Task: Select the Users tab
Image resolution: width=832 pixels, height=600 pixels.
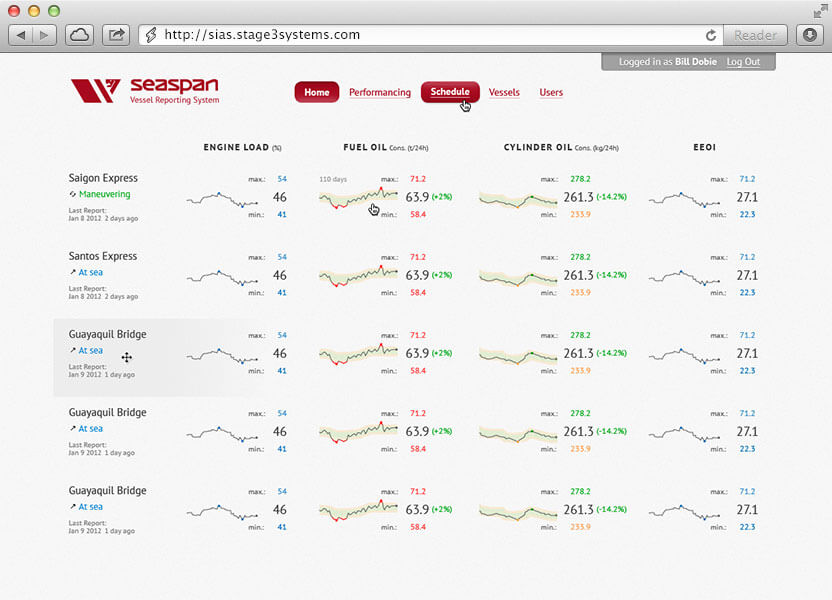Action: [551, 92]
